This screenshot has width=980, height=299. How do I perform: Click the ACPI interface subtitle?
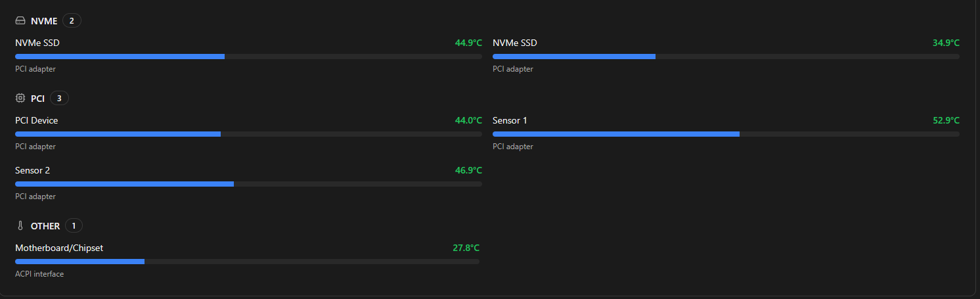(x=39, y=274)
